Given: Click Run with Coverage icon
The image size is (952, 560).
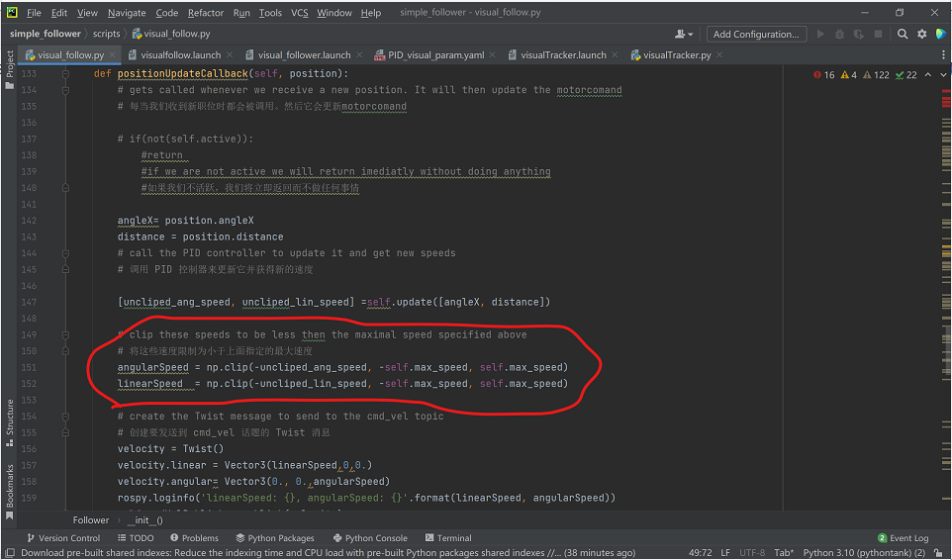Looking at the screenshot, I should coord(859,34).
